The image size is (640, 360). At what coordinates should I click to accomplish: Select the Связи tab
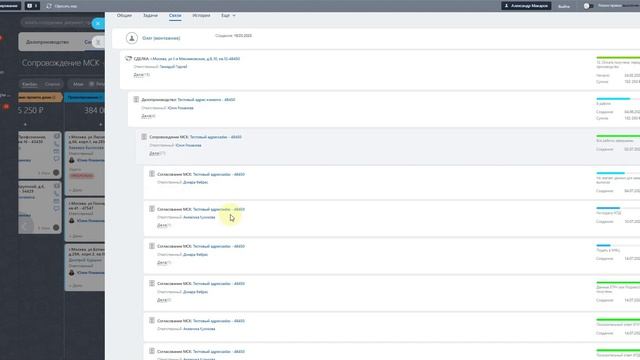tap(175, 16)
